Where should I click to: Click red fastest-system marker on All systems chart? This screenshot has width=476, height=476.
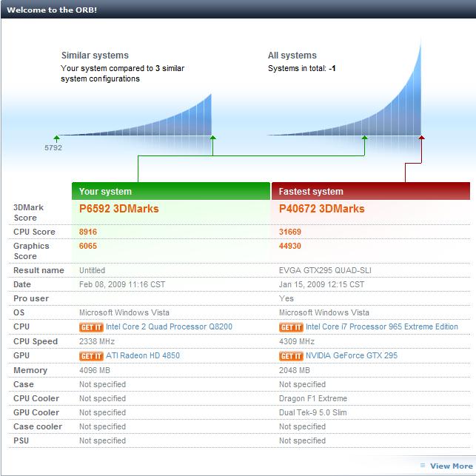[422, 138]
